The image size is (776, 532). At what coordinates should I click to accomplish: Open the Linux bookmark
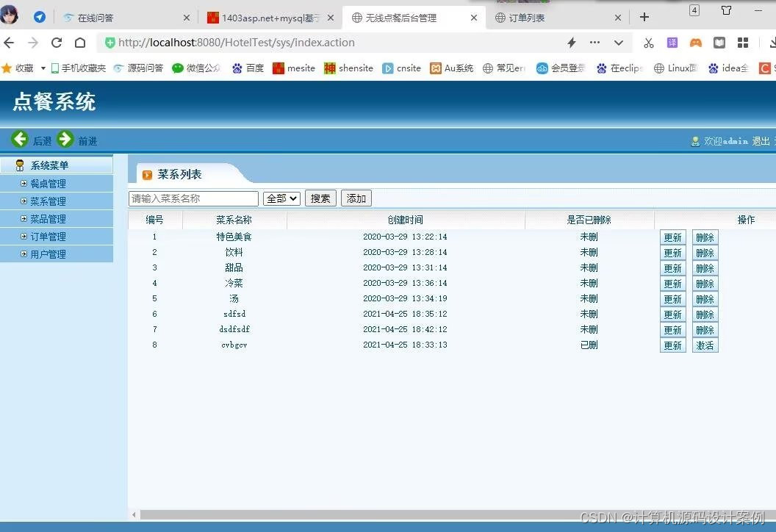pyautogui.click(x=675, y=68)
